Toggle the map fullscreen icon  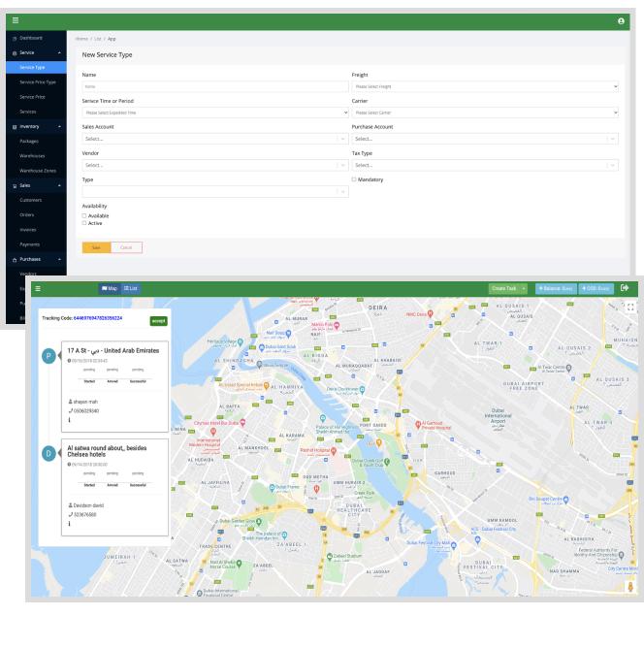coord(630,308)
